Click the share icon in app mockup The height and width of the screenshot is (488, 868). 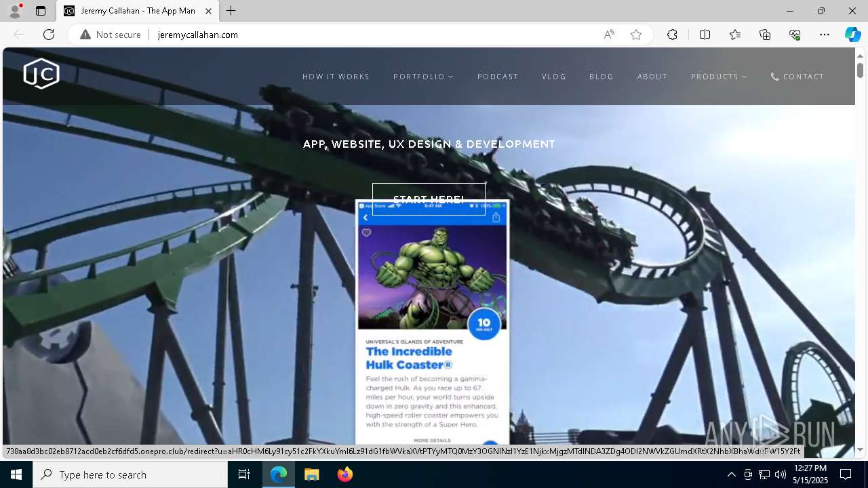(496, 218)
